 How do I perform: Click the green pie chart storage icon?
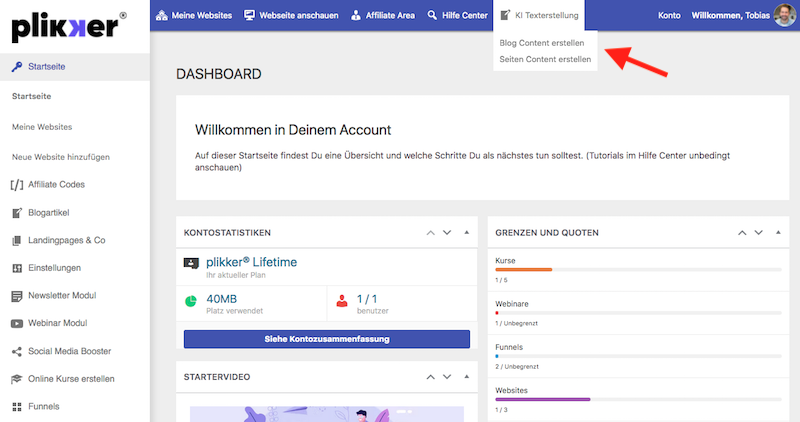pyautogui.click(x=191, y=301)
